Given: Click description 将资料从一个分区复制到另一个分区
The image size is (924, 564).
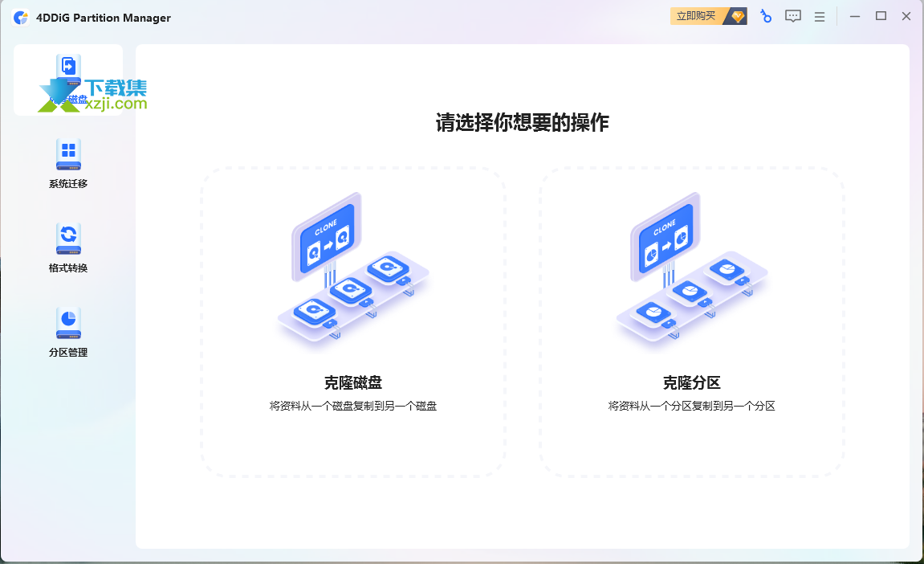Looking at the screenshot, I should pyautogui.click(x=692, y=406).
